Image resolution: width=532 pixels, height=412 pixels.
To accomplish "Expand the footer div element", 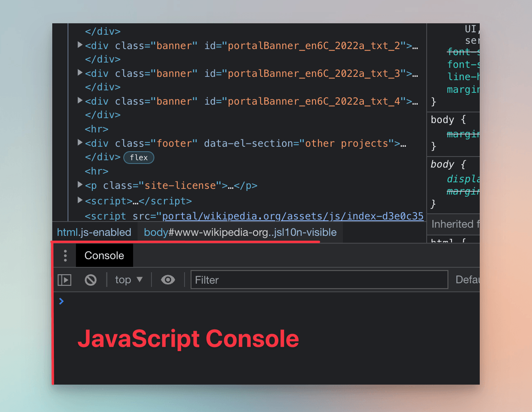I will [80, 143].
